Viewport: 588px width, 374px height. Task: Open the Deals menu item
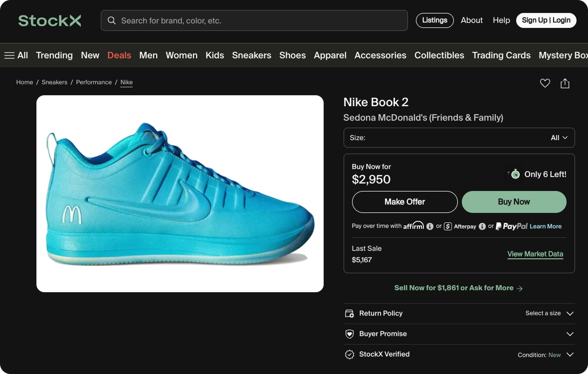point(119,55)
